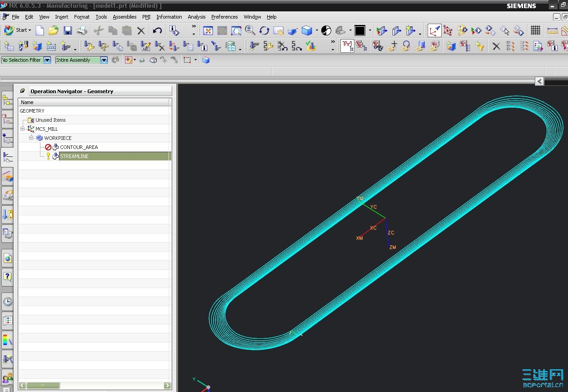Click the Information object icon
Screen dimensions: 568x392
(174, 30)
